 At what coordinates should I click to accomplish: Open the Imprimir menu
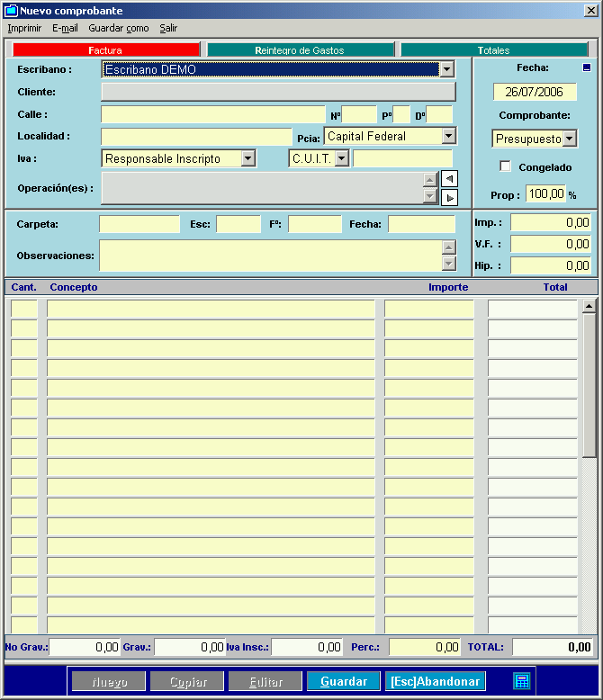(24, 28)
